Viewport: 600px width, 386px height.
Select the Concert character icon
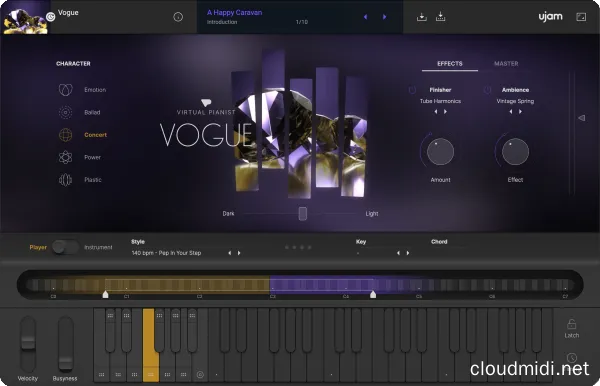coord(65,135)
